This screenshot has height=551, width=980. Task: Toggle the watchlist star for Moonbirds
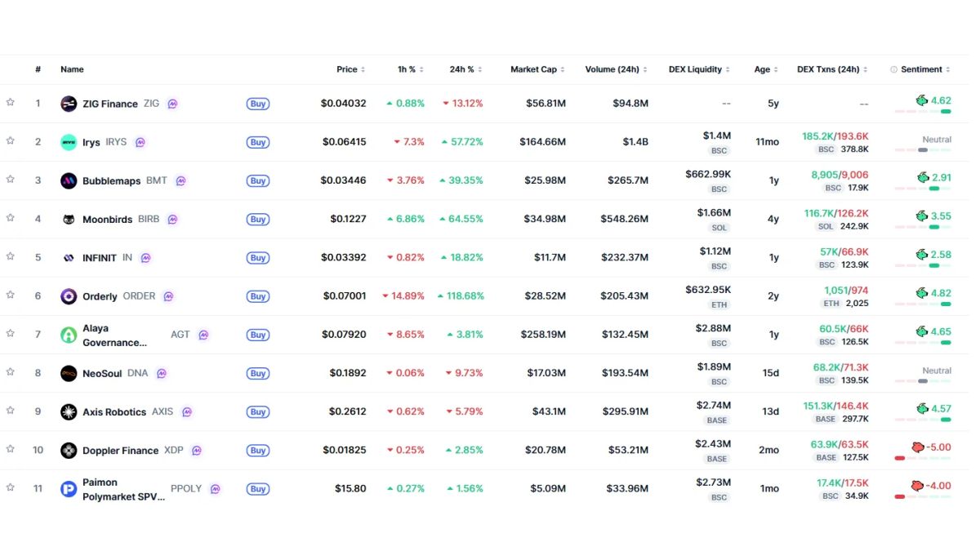pyautogui.click(x=11, y=217)
